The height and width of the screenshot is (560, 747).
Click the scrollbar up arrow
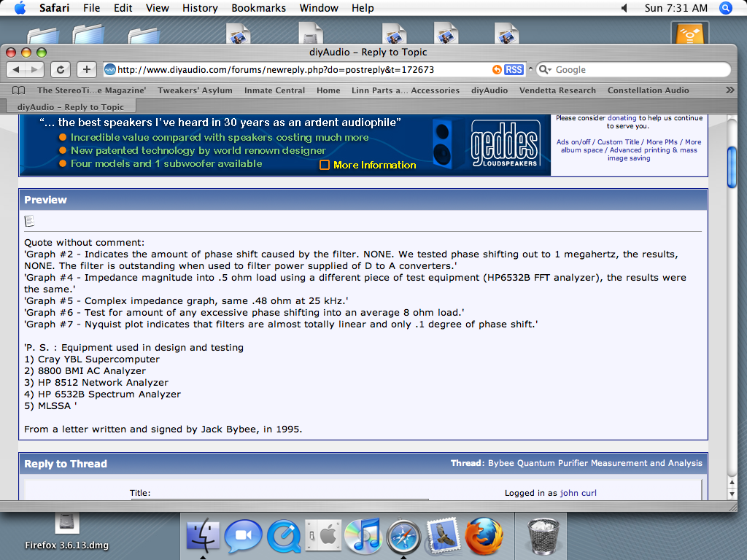tap(732, 482)
